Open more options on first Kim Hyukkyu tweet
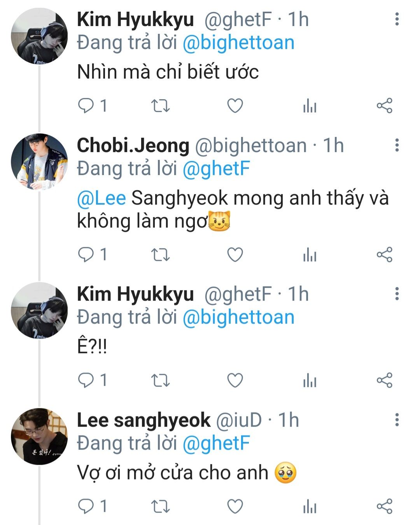 (397, 19)
